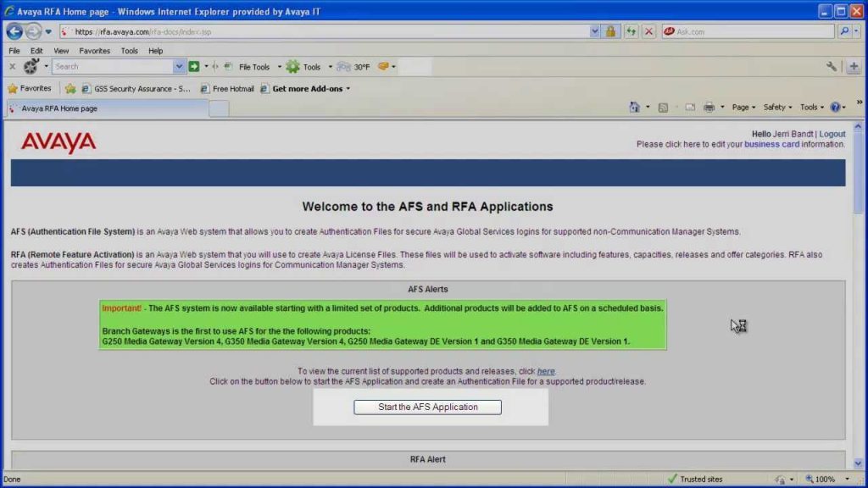Image resolution: width=868 pixels, height=488 pixels.
Task: Click the green gear Tools toolbar button
Action: click(x=303, y=66)
